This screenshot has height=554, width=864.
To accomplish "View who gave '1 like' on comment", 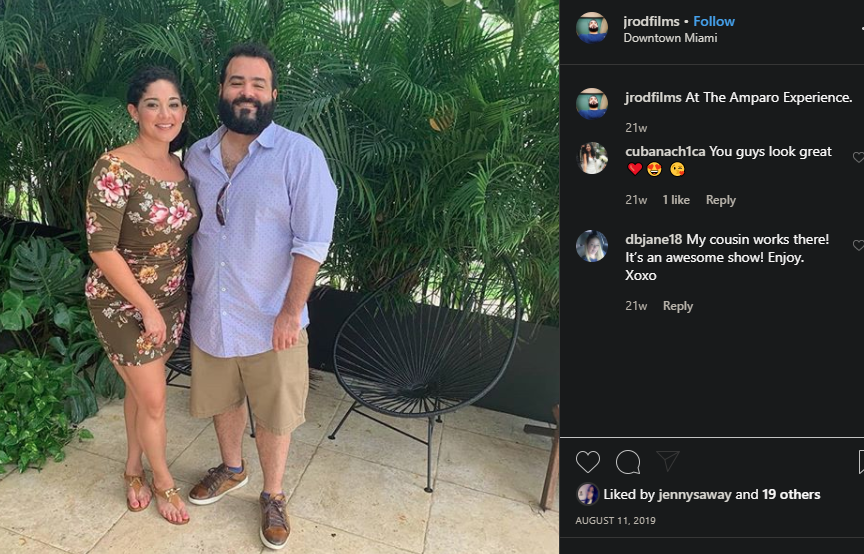I will (x=676, y=200).
